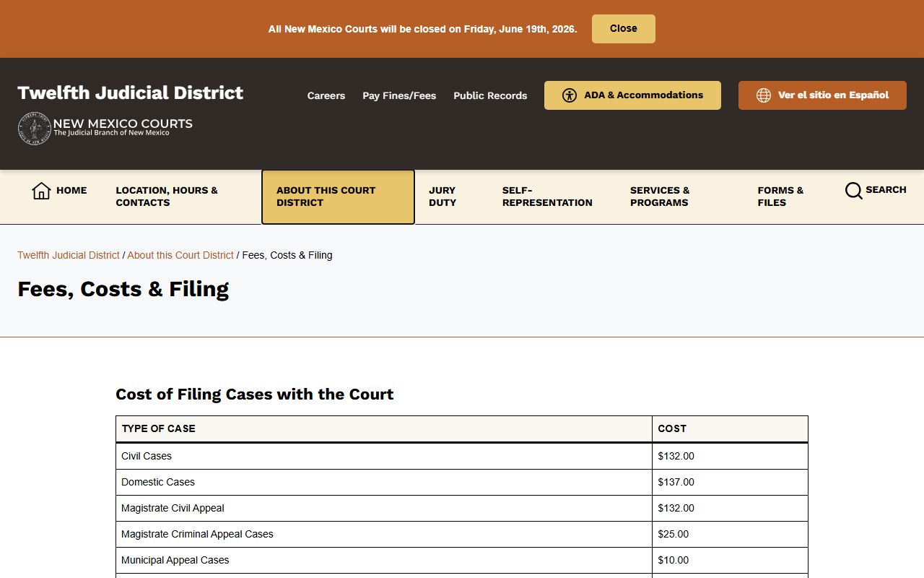This screenshot has height=578, width=924.
Task: Select the Domestic Cases table cell
Action: pos(384,482)
